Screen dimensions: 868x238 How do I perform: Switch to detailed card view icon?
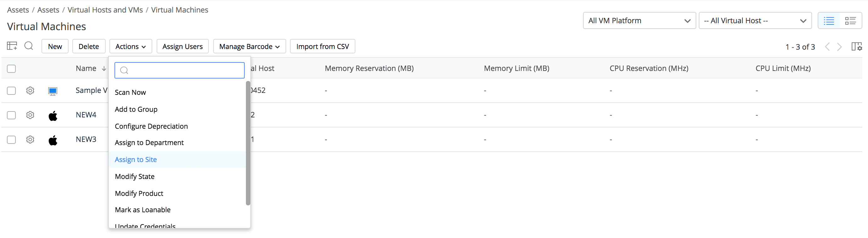(x=850, y=21)
